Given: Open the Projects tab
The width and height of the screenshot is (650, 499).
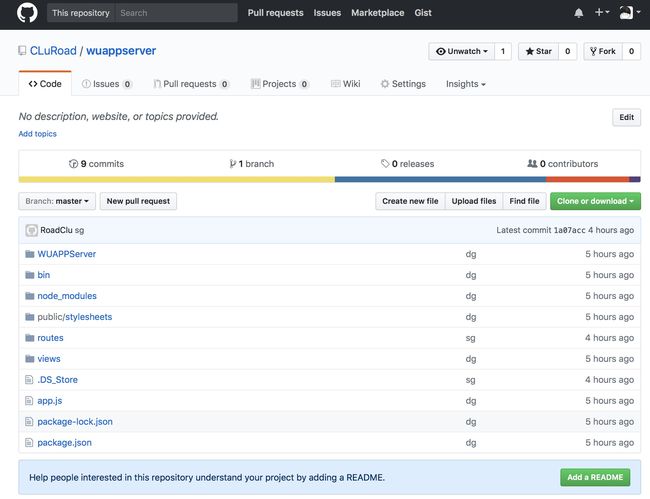Looking at the screenshot, I should tap(280, 84).
